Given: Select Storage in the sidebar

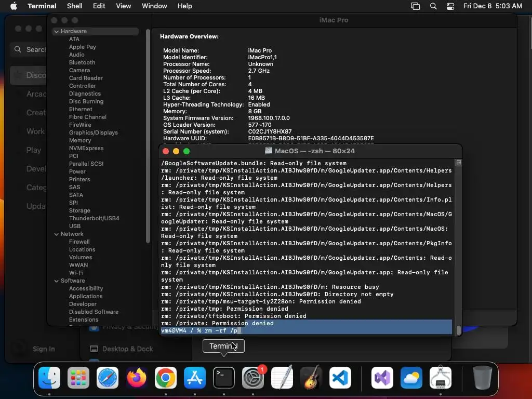Looking at the screenshot, I should coord(79,211).
